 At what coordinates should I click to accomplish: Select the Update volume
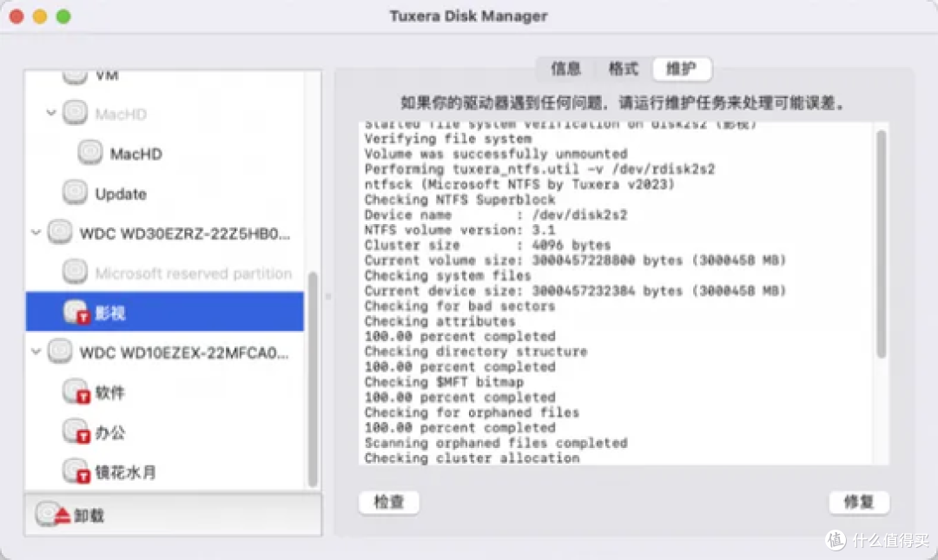(x=164, y=193)
